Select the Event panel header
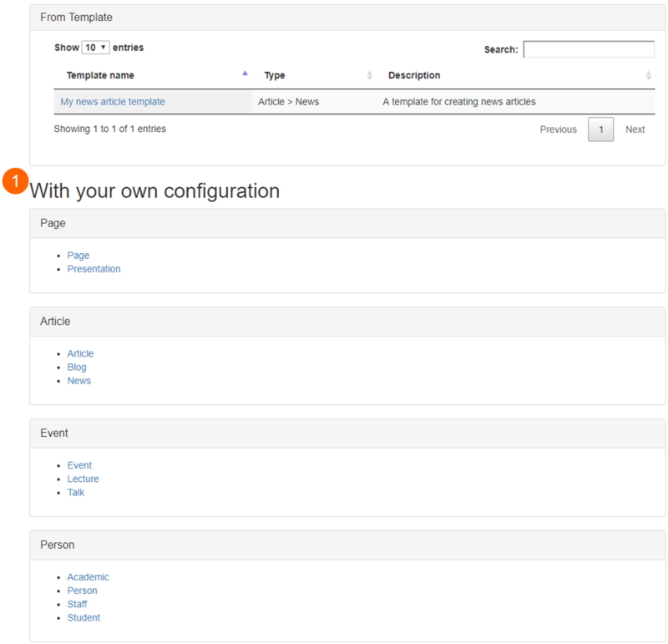This screenshot has width=668, height=644. click(x=347, y=433)
